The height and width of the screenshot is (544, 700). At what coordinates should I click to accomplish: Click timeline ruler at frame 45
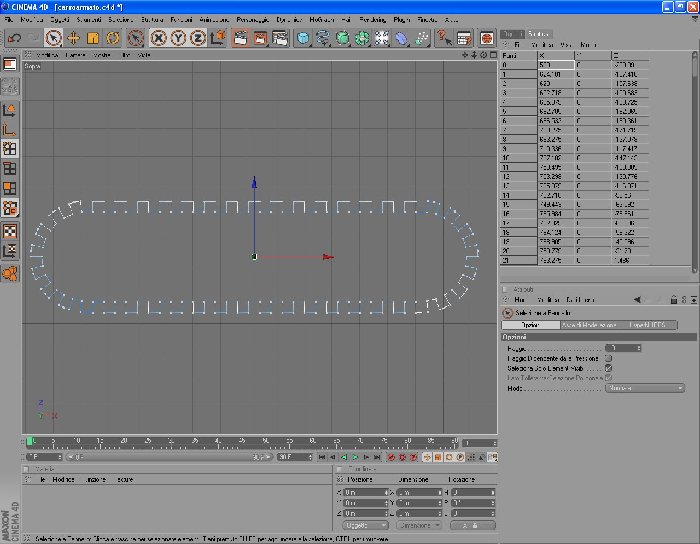(242, 442)
